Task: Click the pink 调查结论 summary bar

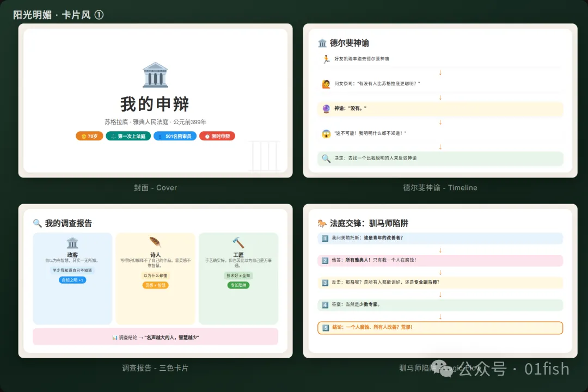Action: pos(155,337)
